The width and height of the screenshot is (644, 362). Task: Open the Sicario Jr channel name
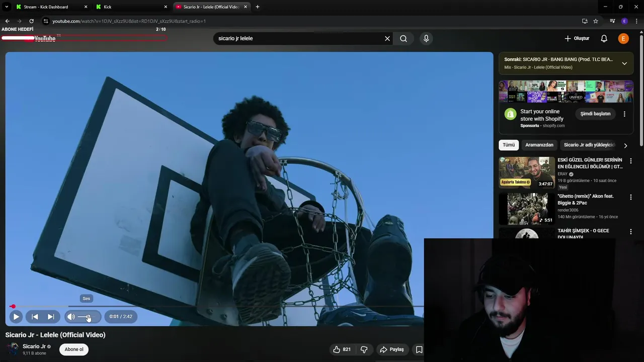coord(34,346)
